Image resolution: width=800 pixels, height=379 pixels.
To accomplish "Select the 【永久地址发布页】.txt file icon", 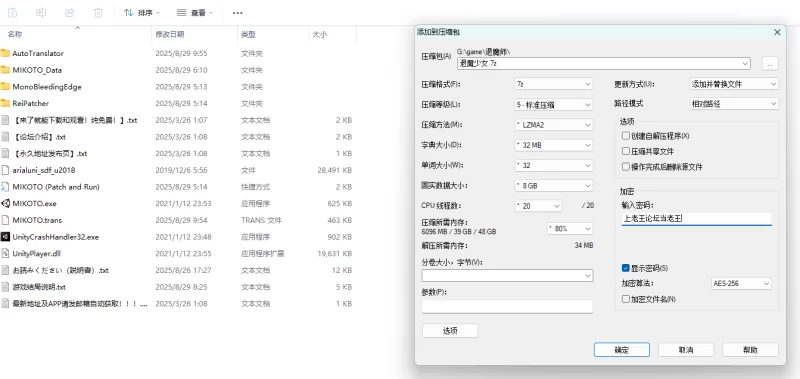I will (6, 153).
